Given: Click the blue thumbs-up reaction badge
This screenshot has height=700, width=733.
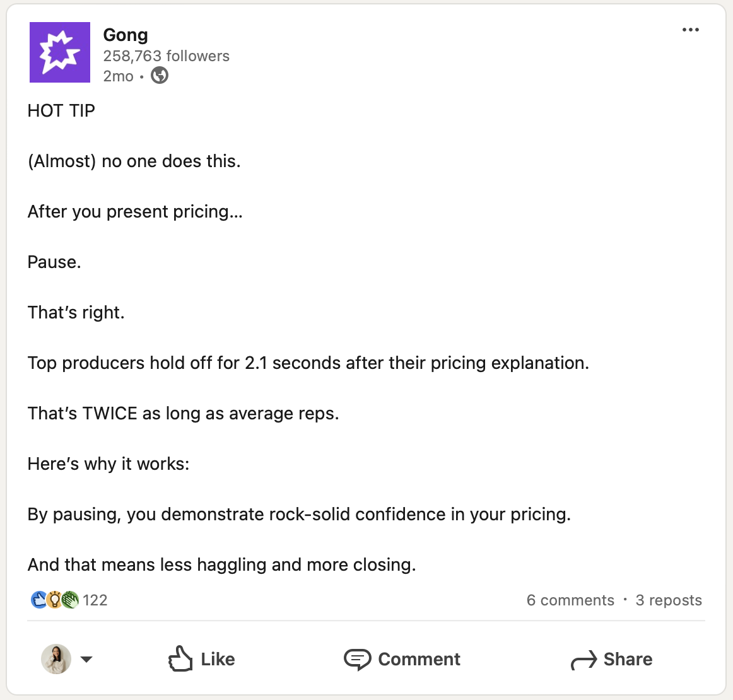Looking at the screenshot, I should pos(38,600).
